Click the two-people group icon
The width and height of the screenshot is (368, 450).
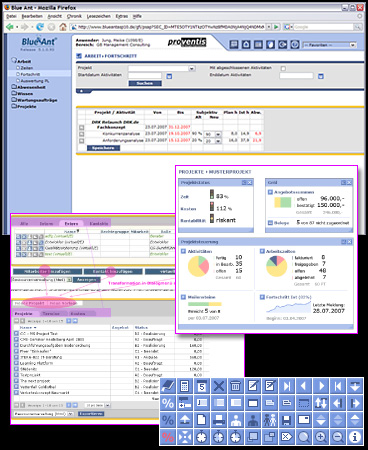(x=270, y=420)
